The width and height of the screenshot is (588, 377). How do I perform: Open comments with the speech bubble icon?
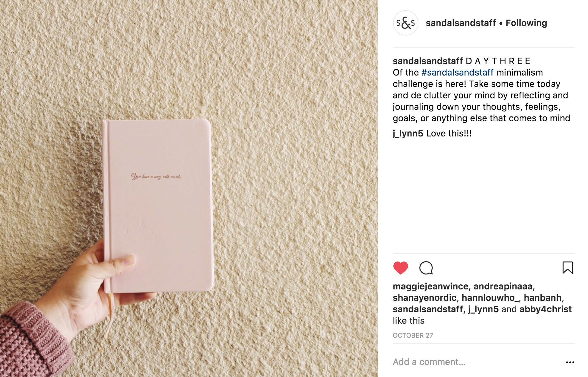point(426,268)
